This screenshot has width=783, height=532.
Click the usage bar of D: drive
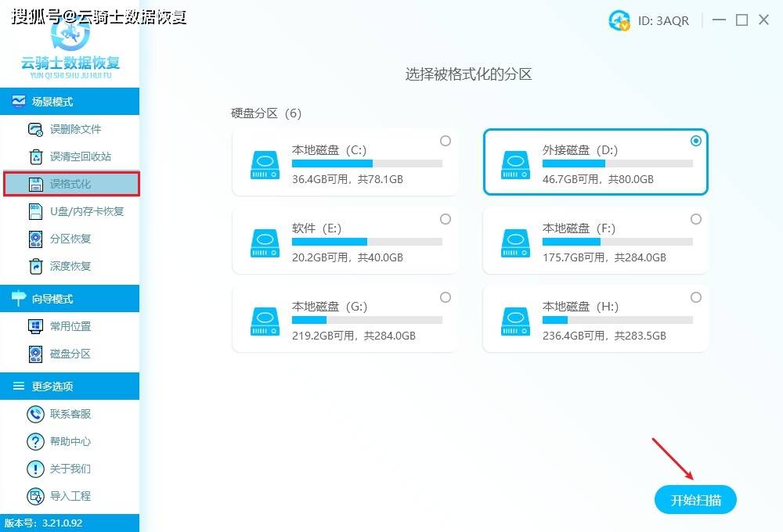pos(618,164)
